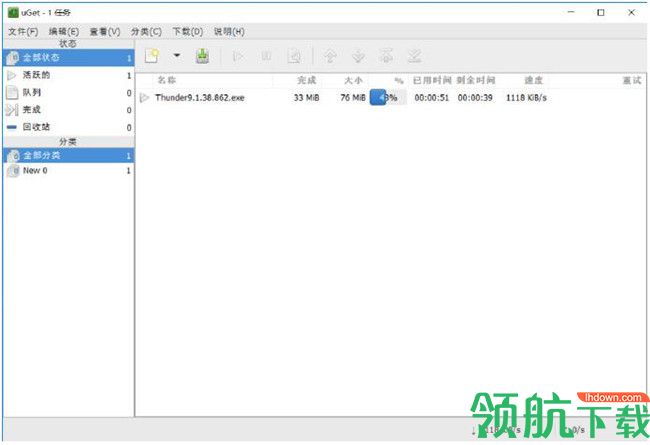Click the 00:00:39 remaining time value
The width and height of the screenshot is (650, 445).
(x=475, y=98)
